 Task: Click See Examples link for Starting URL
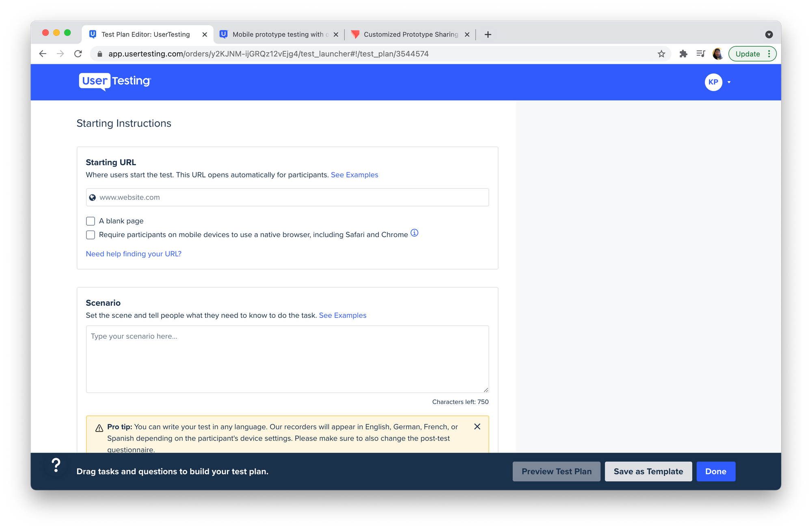point(354,174)
